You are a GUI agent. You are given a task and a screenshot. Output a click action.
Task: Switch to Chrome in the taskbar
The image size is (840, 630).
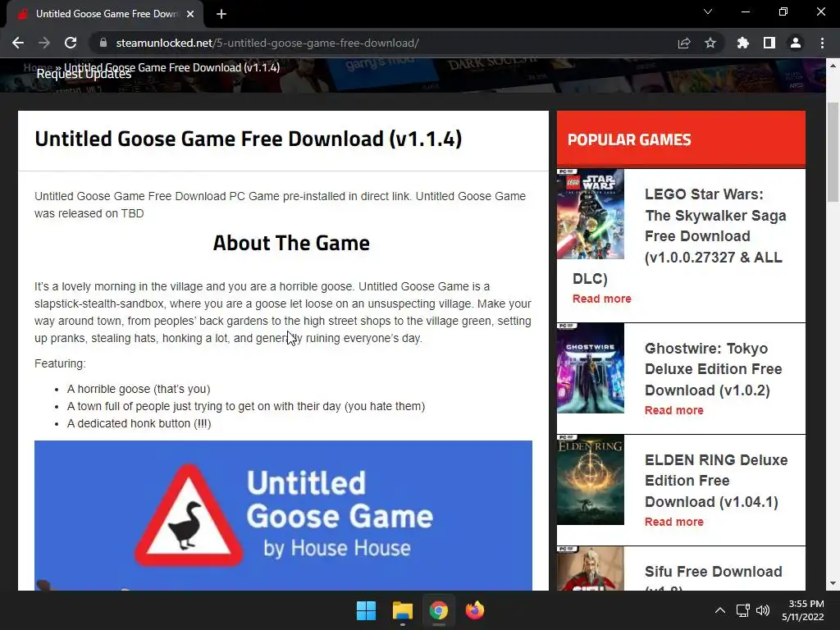point(438,610)
